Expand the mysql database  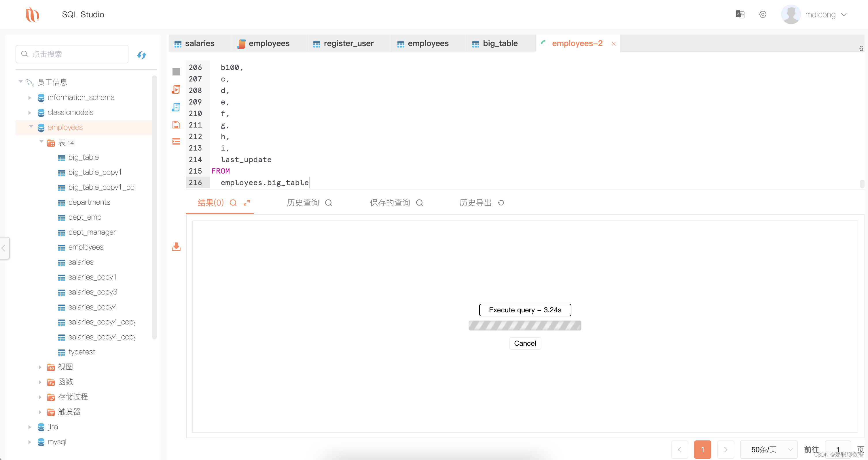(30, 442)
